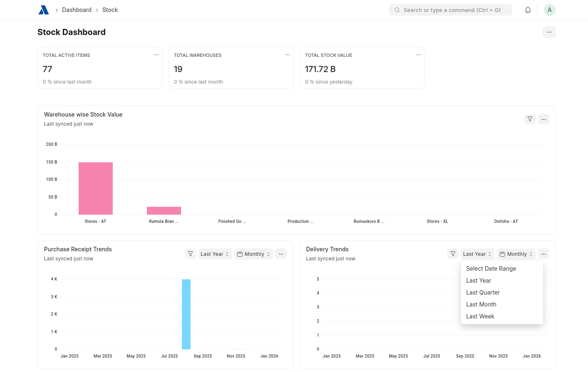Select Last Quarter from the date range menu
588x372 pixels.
(483, 292)
